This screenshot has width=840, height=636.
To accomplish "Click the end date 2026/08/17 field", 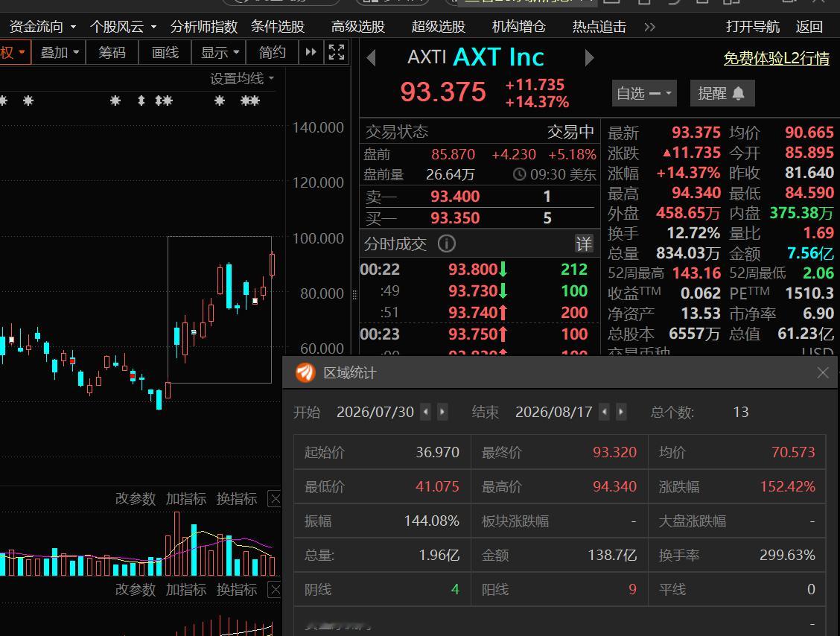I will [553, 412].
